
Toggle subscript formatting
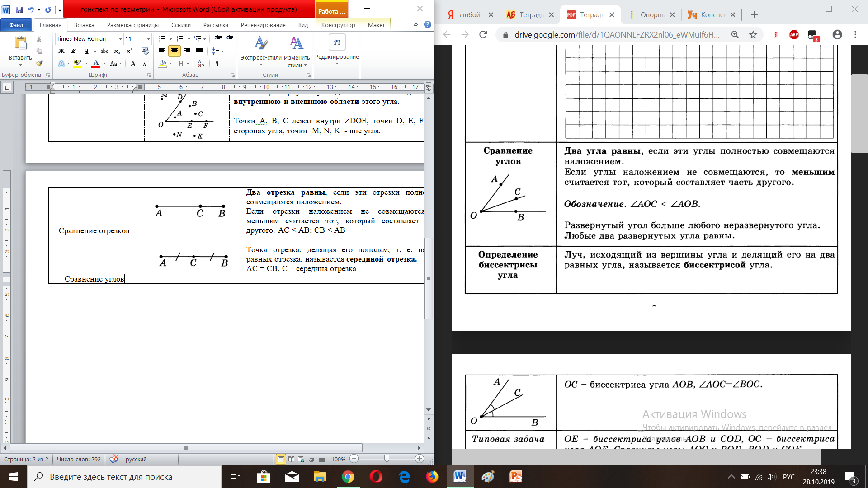[x=117, y=51]
